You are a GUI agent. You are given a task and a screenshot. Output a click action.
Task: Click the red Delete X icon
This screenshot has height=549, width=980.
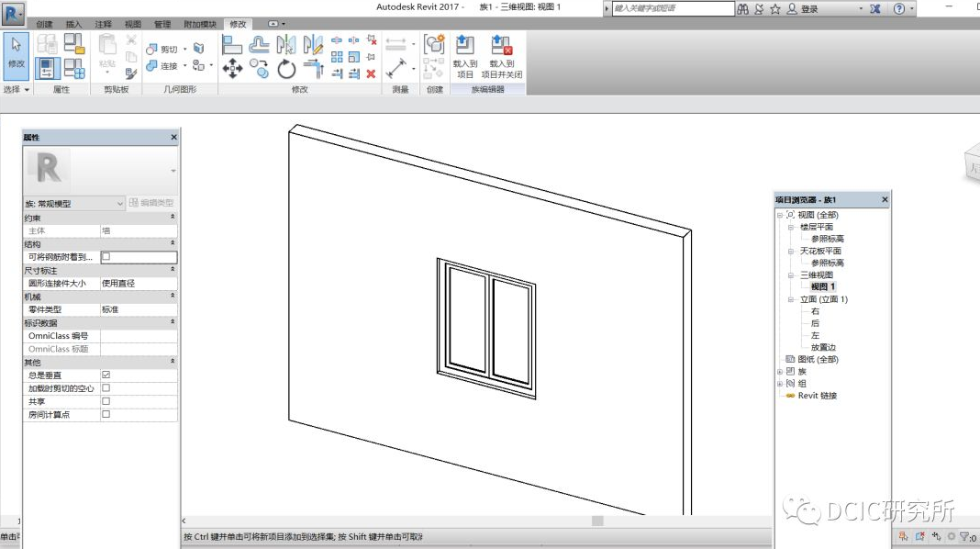coord(371,73)
